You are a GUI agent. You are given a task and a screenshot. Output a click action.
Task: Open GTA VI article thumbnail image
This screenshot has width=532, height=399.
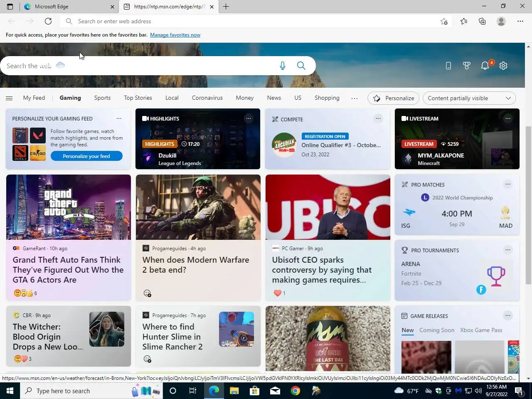point(69,207)
